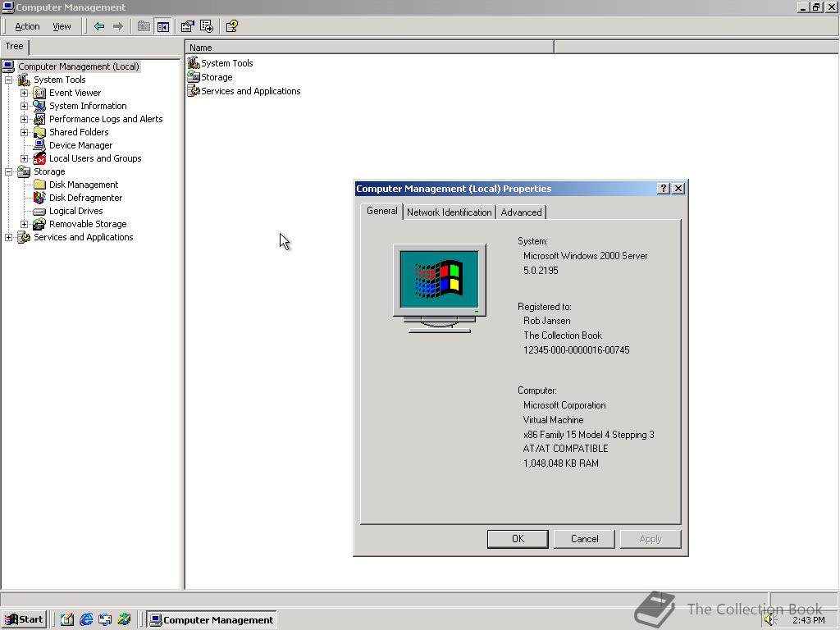
Task: Launch Internet Explorer from the Quick Launch bar
Action: [85, 619]
